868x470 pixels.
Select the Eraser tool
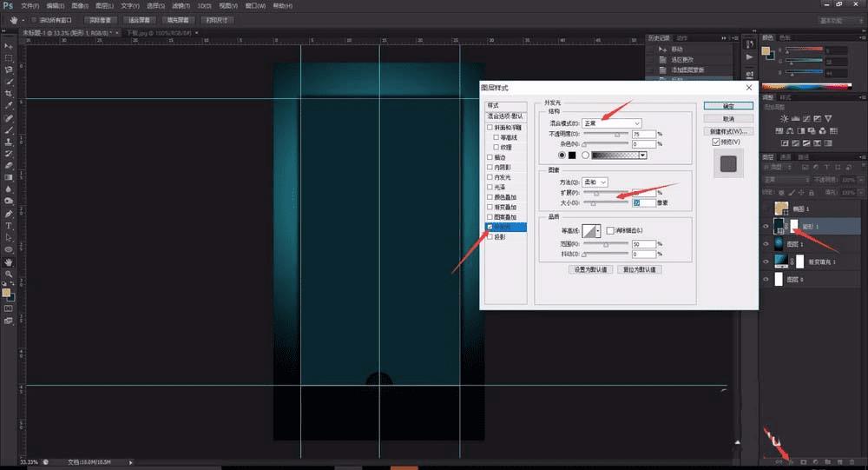(x=9, y=165)
